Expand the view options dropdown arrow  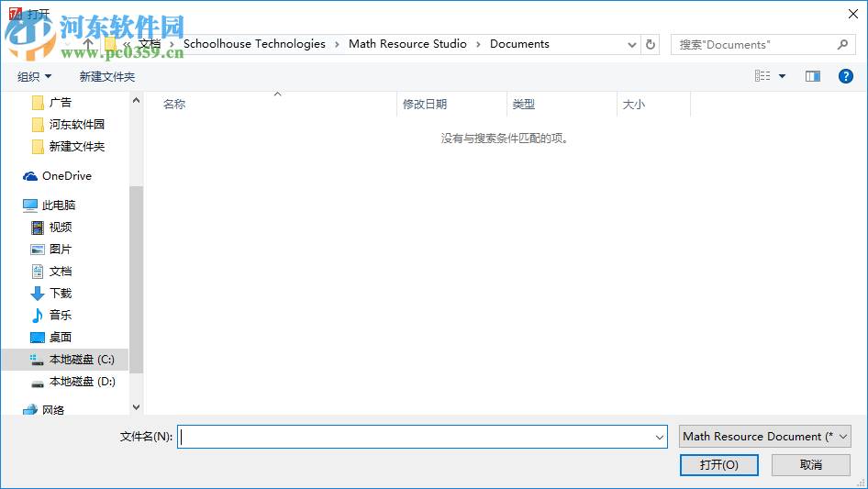click(x=782, y=76)
